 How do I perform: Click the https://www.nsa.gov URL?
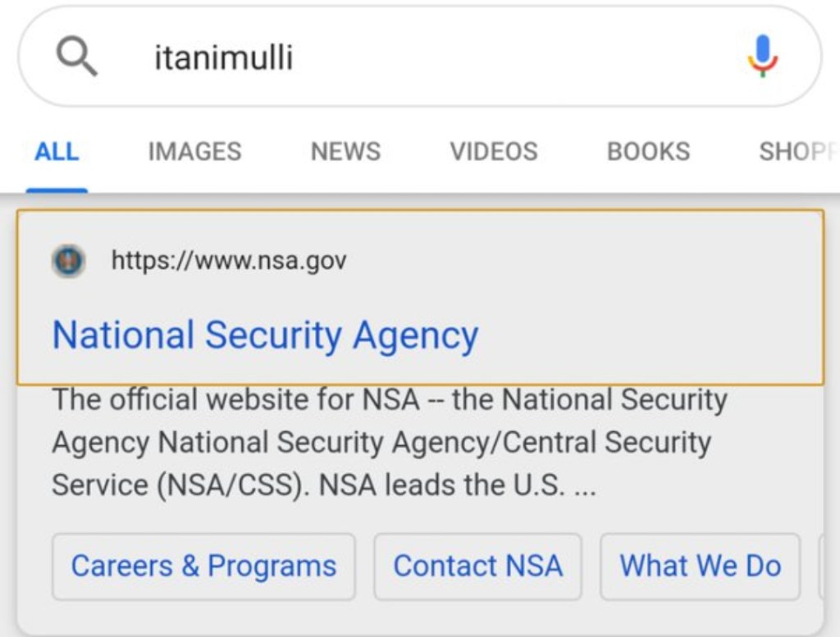click(x=229, y=262)
